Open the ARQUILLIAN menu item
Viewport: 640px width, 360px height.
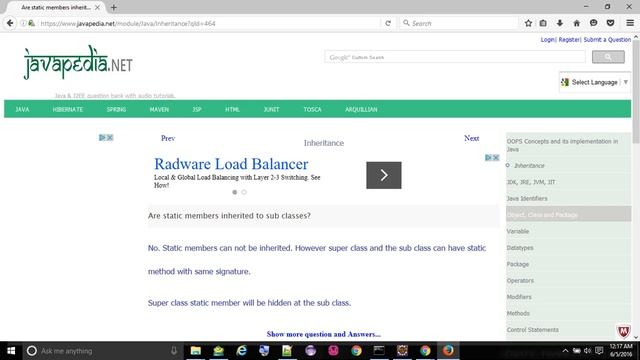coord(361,109)
